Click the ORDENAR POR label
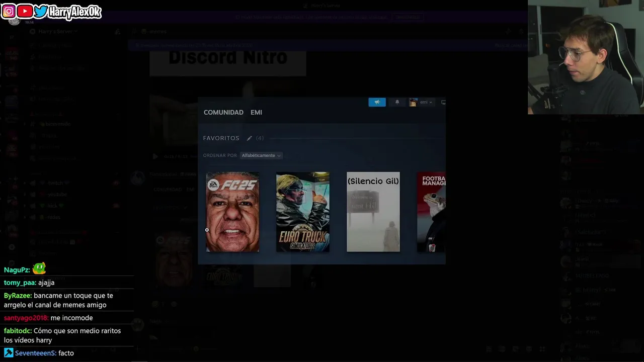This screenshot has width=644, height=362. pos(220,155)
